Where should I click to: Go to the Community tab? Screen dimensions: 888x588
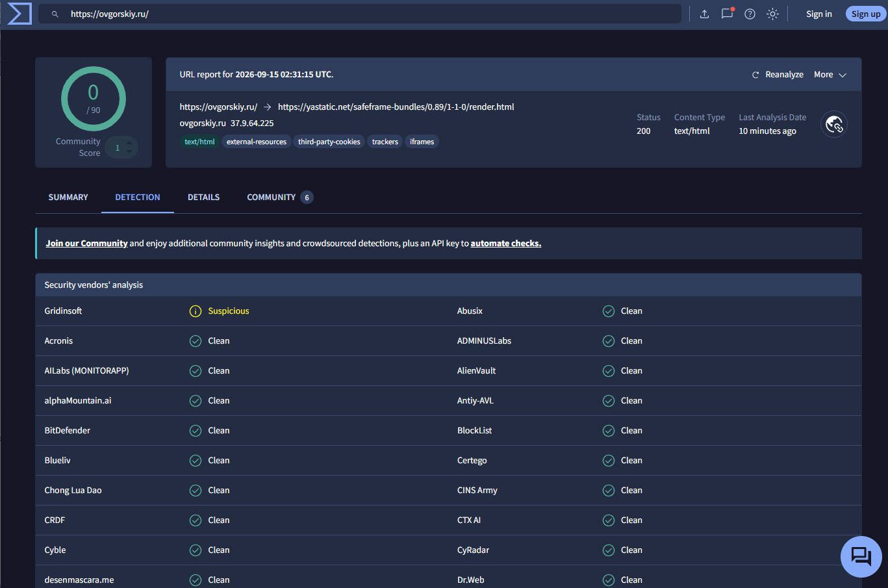pyautogui.click(x=280, y=198)
